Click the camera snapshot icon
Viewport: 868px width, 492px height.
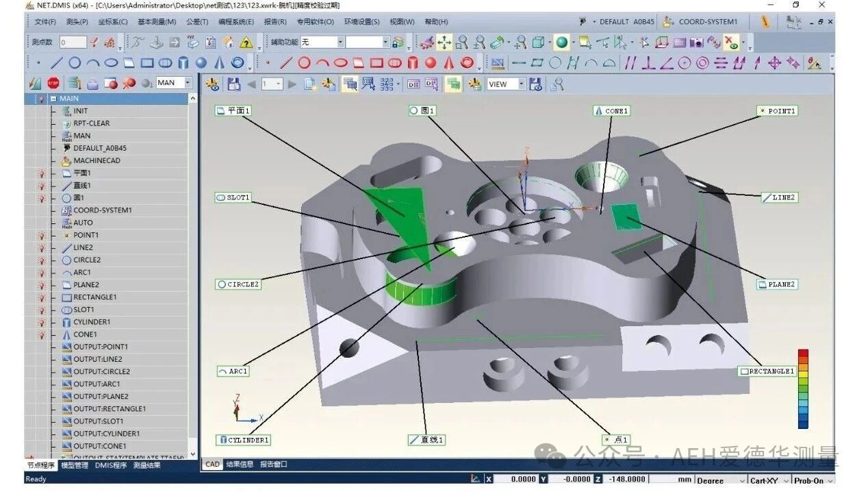[x=696, y=42]
